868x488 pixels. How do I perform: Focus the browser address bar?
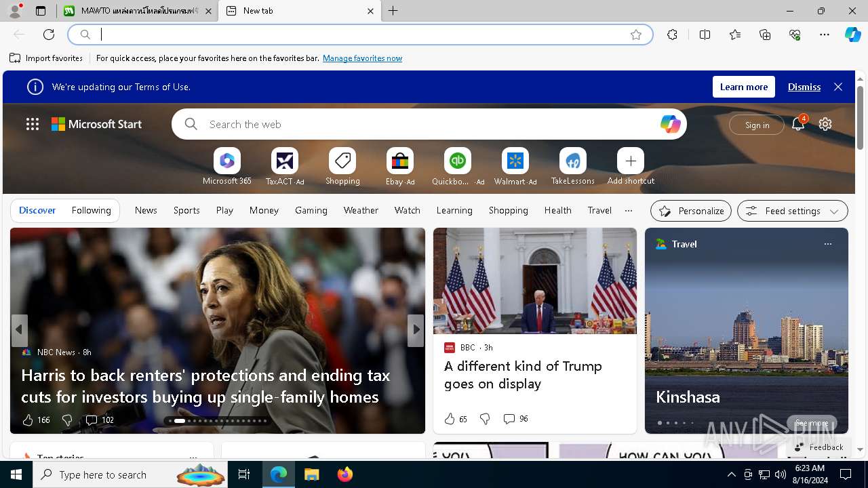coord(359,35)
